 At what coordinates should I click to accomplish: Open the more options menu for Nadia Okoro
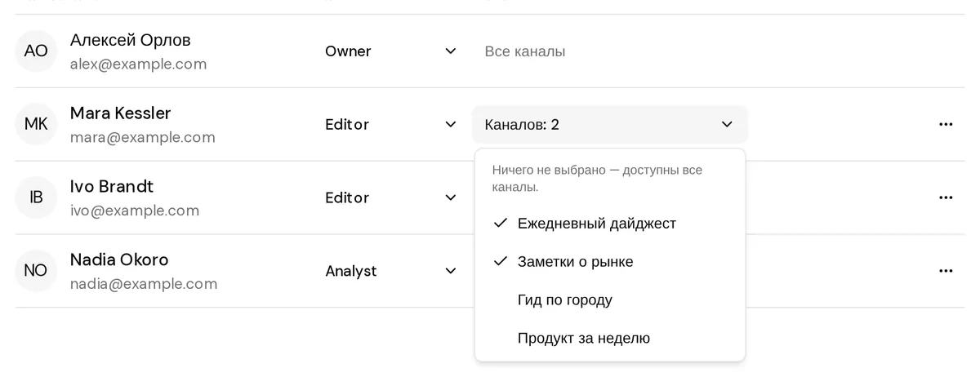pos(946,271)
